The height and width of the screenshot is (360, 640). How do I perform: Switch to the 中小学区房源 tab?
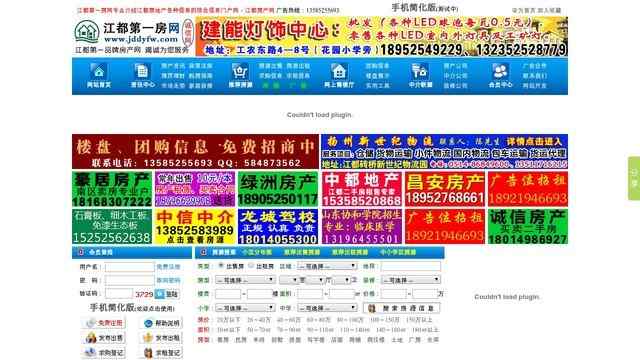[x=398, y=253]
